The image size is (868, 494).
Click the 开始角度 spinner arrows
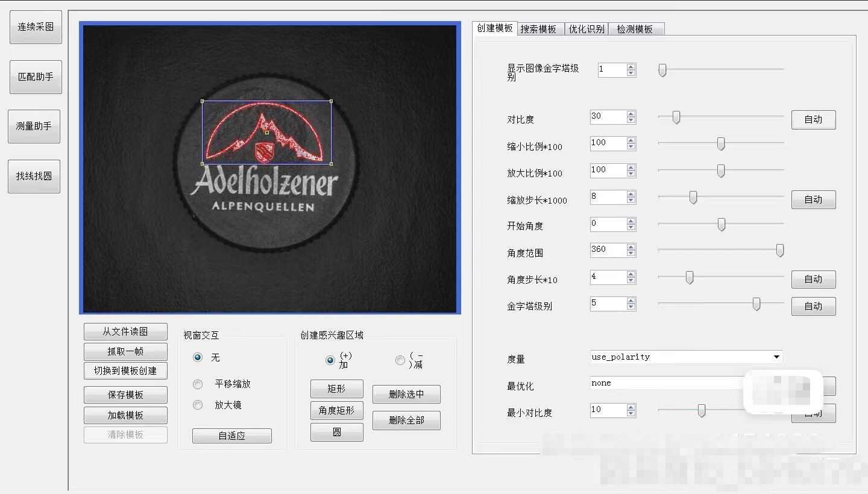tap(631, 224)
